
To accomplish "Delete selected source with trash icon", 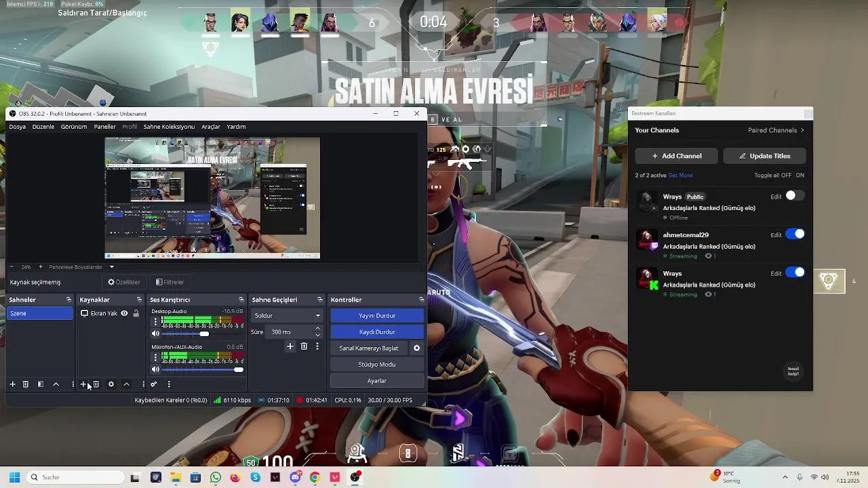I will (x=96, y=384).
